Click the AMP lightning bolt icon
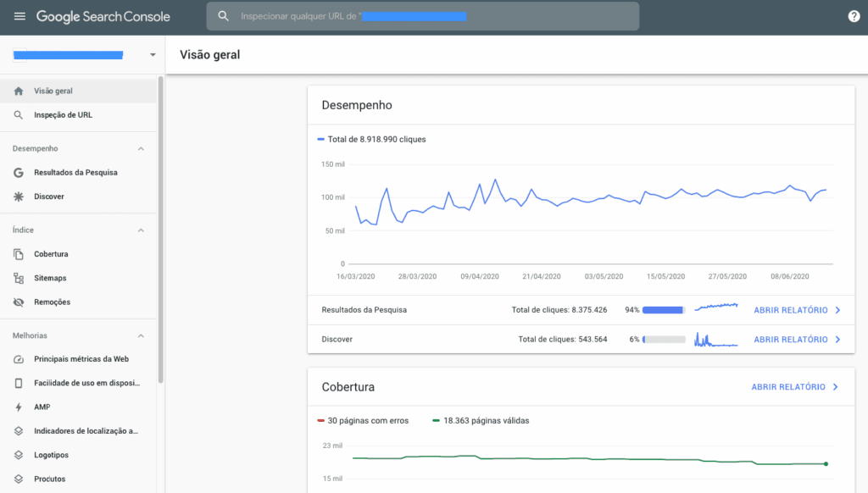The image size is (868, 493). point(19,407)
